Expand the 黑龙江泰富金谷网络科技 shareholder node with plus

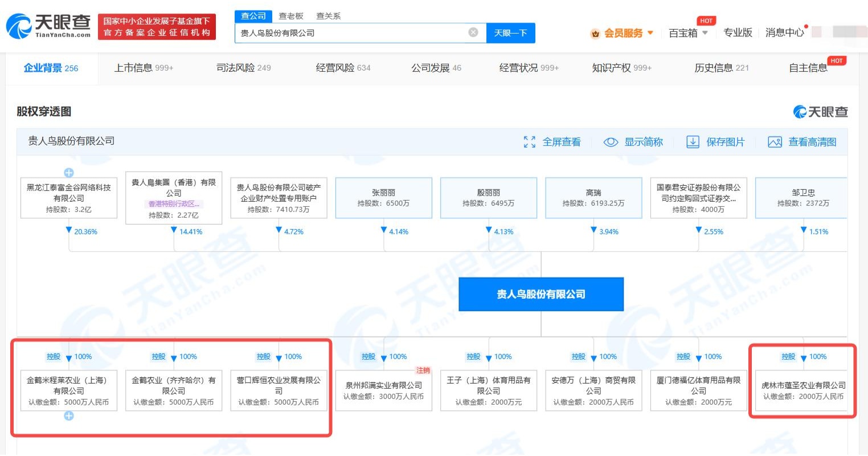(x=69, y=173)
